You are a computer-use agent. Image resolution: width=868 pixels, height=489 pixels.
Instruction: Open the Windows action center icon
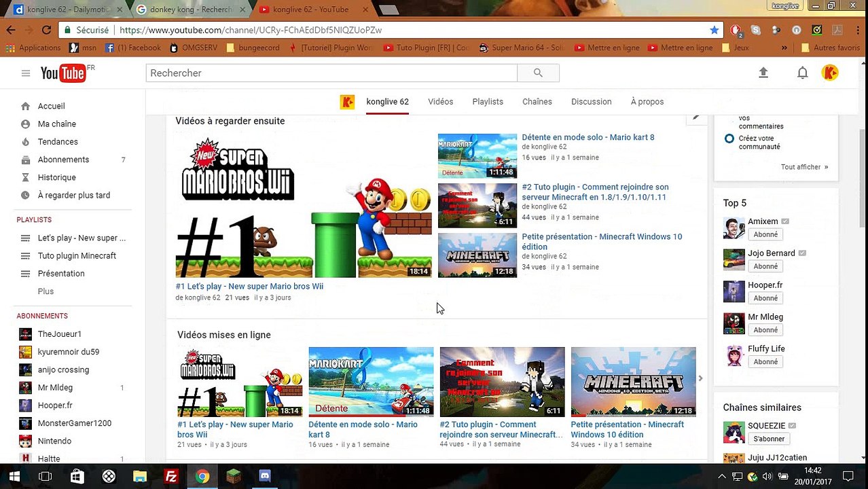pyautogui.click(x=848, y=476)
